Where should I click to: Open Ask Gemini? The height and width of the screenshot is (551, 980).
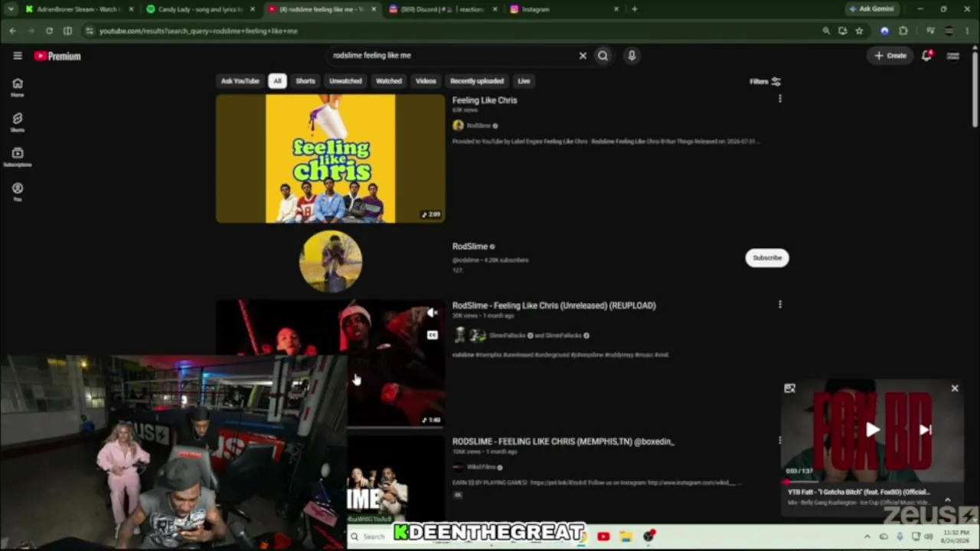[x=872, y=9]
